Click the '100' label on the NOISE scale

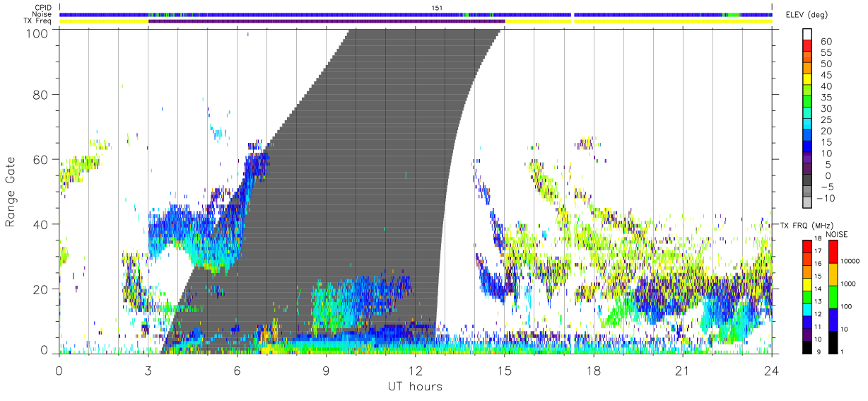point(845,307)
